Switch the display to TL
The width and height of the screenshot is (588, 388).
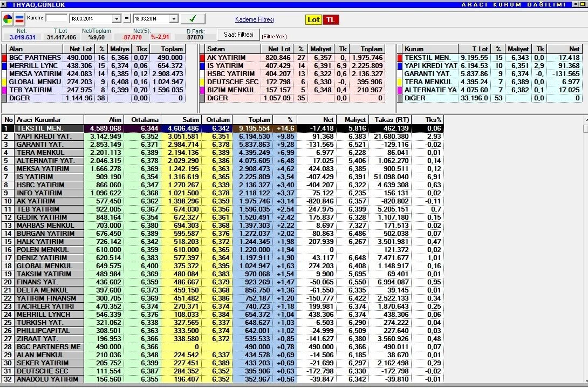(x=330, y=19)
